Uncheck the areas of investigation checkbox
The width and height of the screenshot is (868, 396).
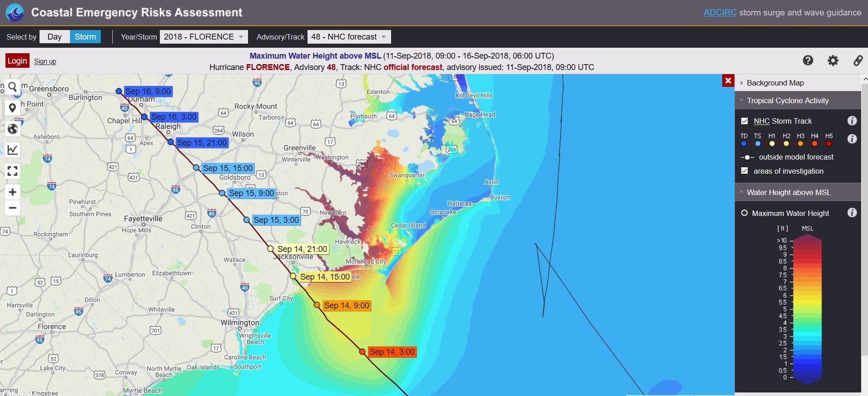point(744,171)
